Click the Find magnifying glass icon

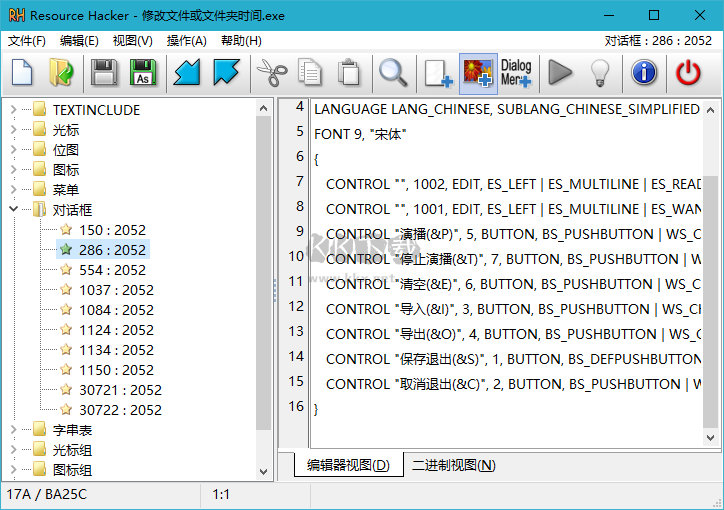tap(393, 73)
